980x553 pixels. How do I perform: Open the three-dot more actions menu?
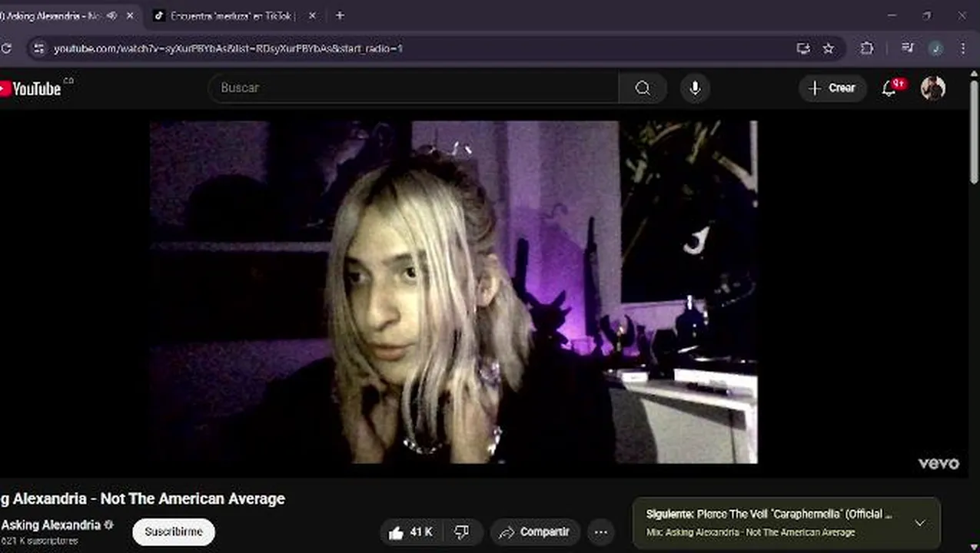pyautogui.click(x=601, y=531)
